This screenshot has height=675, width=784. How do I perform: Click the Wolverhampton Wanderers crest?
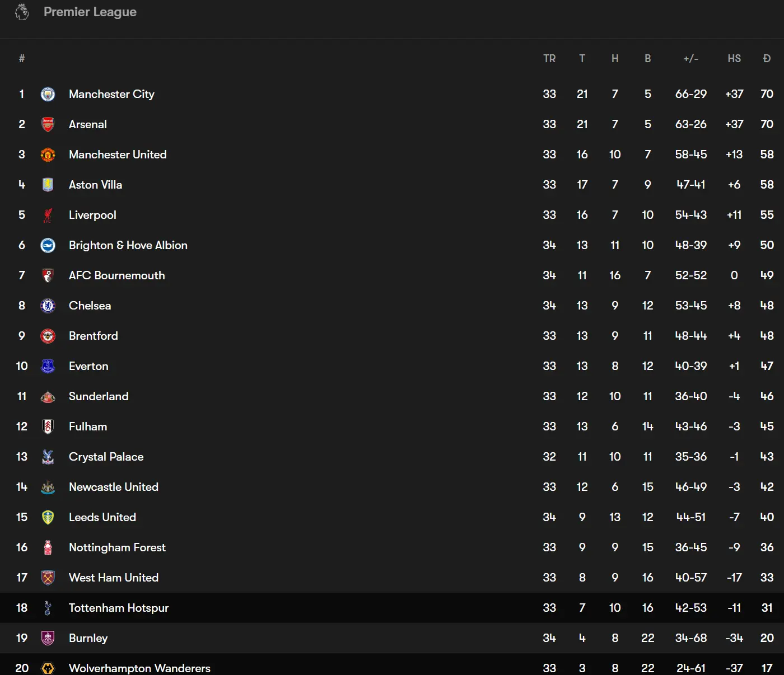click(x=48, y=668)
